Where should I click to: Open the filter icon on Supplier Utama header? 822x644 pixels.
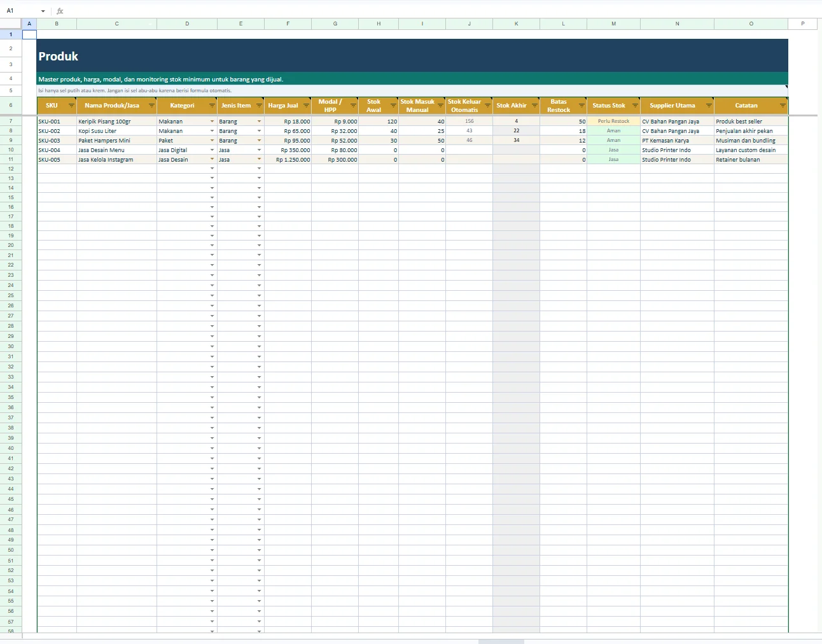coord(709,106)
